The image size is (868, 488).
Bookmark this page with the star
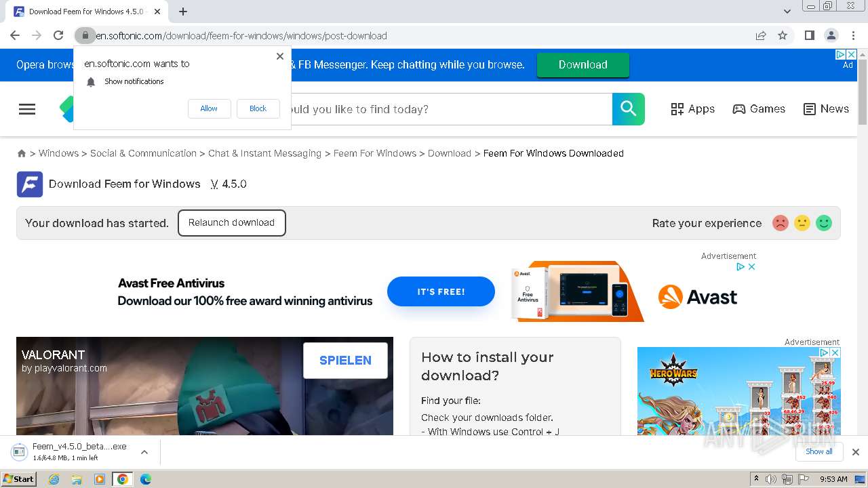tap(783, 35)
